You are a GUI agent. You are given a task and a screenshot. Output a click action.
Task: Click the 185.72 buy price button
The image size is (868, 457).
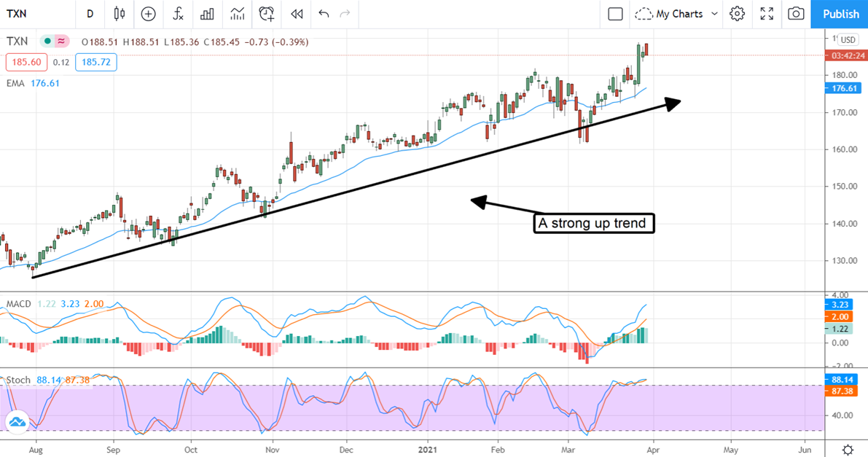point(95,62)
